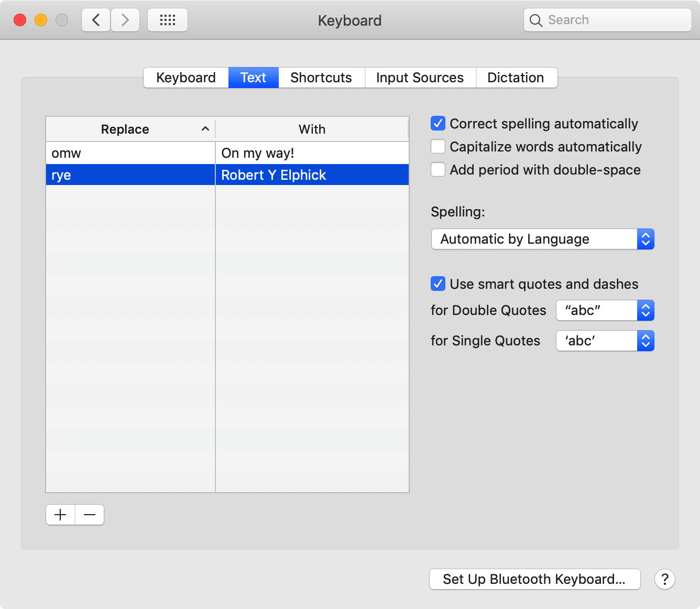Select the omw replacement row
Screen dimensions: 700x609
point(130,153)
